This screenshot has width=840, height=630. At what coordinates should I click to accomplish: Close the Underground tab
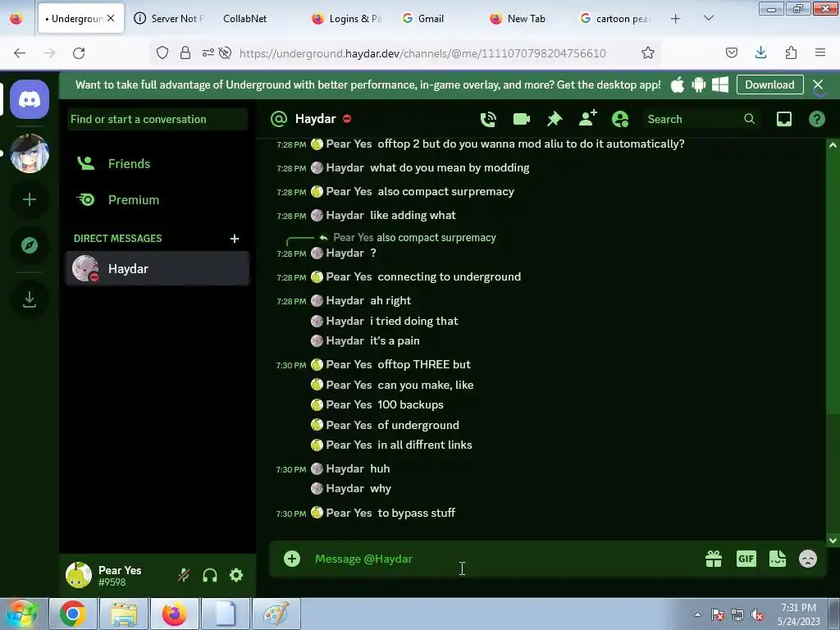click(x=111, y=18)
